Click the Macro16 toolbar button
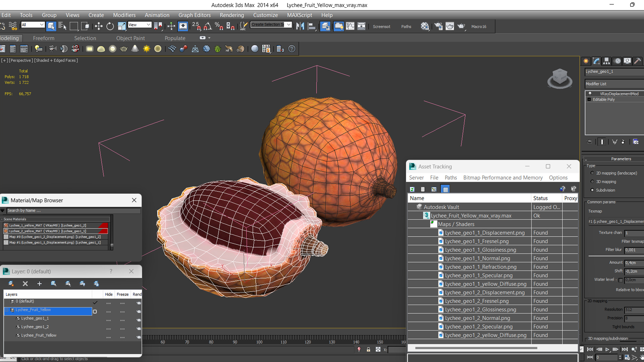This screenshot has height=362, width=644. (x=479, y=26)
